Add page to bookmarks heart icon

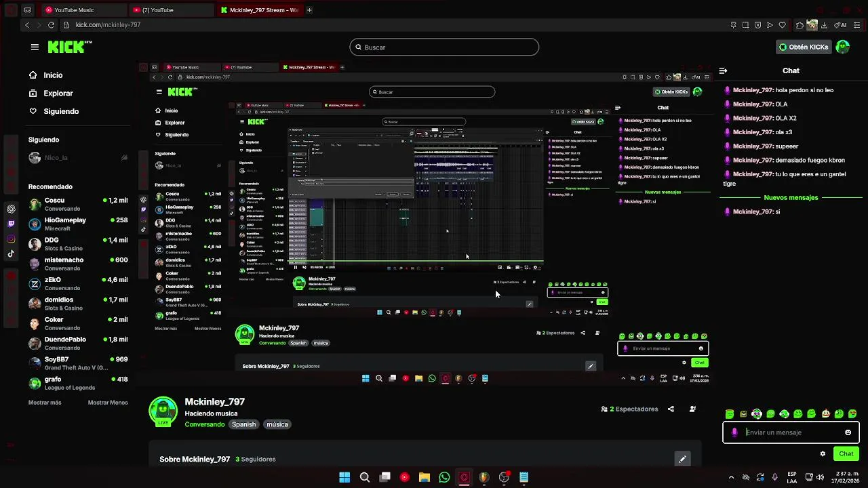click(782, 25)
